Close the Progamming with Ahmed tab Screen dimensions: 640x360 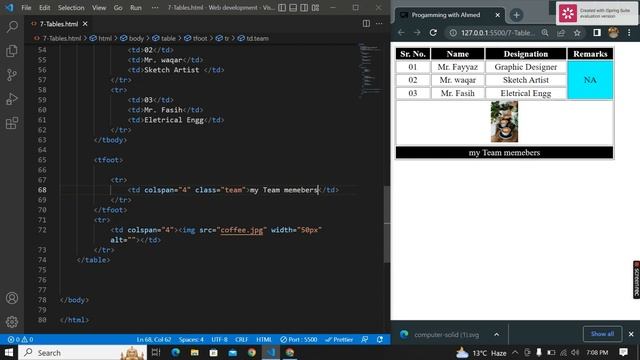pos(498,15)
